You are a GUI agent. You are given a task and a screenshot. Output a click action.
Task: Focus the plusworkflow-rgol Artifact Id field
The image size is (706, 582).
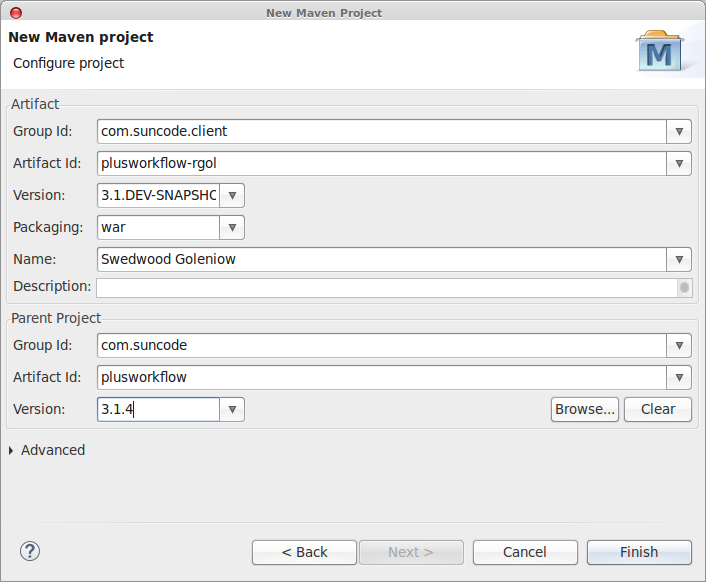click(382, 163)
